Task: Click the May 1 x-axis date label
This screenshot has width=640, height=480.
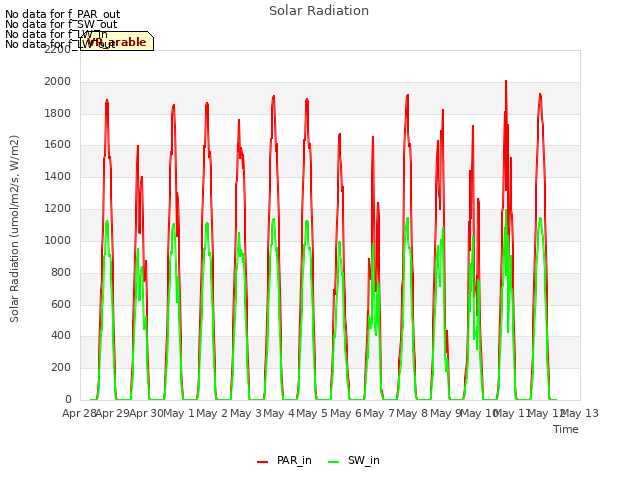Action: [x=179, y=413]
